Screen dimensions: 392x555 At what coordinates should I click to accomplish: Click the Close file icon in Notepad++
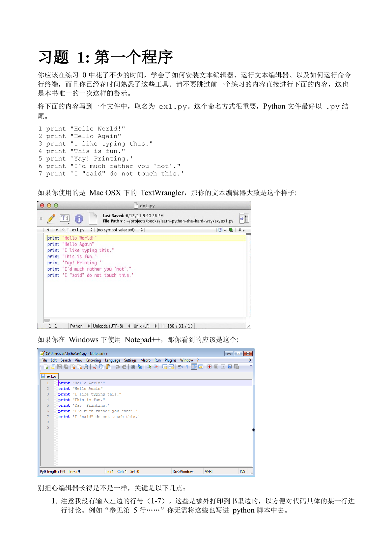pos(73,366)
